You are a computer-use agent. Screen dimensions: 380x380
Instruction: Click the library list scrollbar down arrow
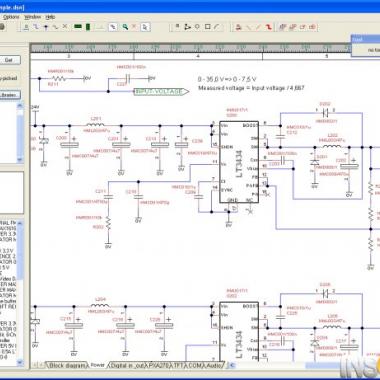tap(20, 160)
